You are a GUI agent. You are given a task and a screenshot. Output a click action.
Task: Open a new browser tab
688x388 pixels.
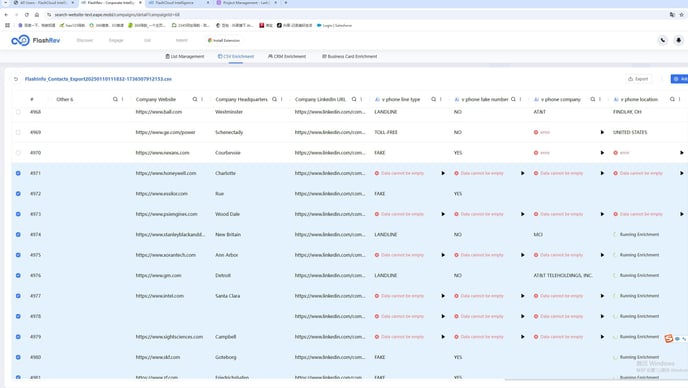(x=286, y=3)
